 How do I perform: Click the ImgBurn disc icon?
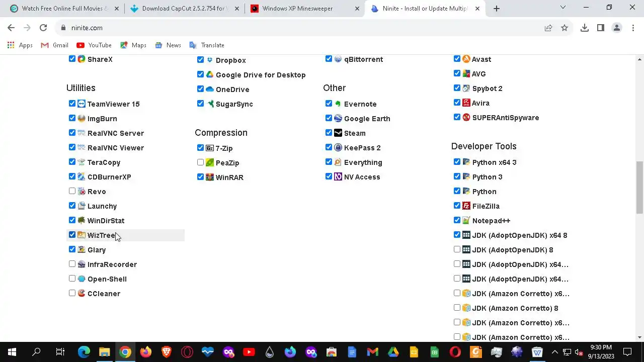(82, 118)
